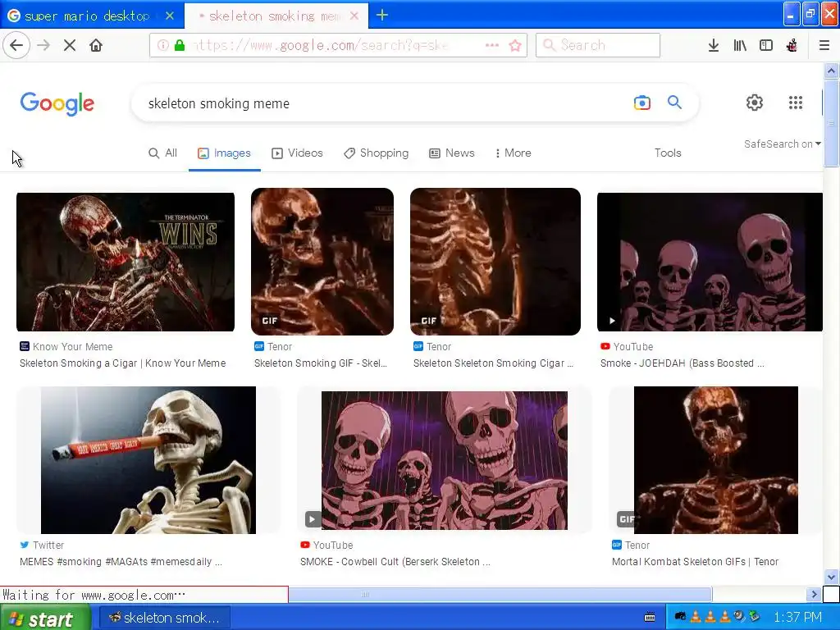Close the skeleton smoking meme tab
Viewport: 840px width, 630px height.
354,16
